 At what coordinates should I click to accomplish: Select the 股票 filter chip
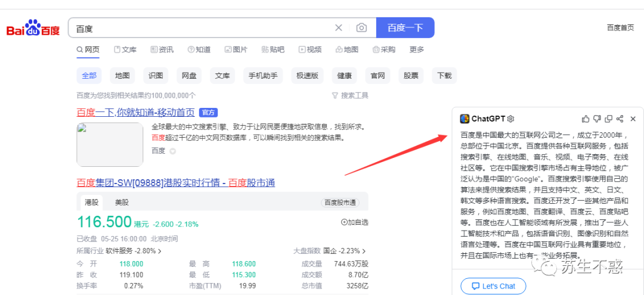point(411,76)
